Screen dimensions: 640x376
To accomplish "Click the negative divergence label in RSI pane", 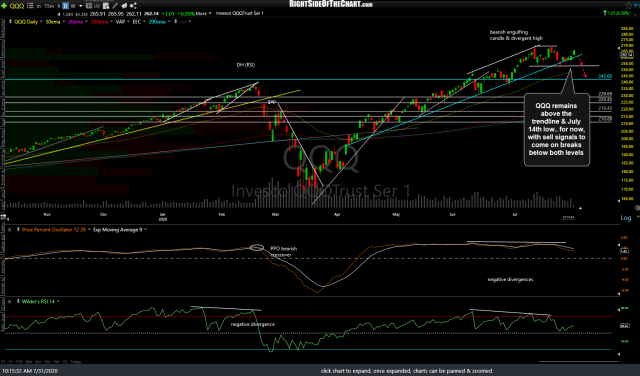I will click(253, 324).
